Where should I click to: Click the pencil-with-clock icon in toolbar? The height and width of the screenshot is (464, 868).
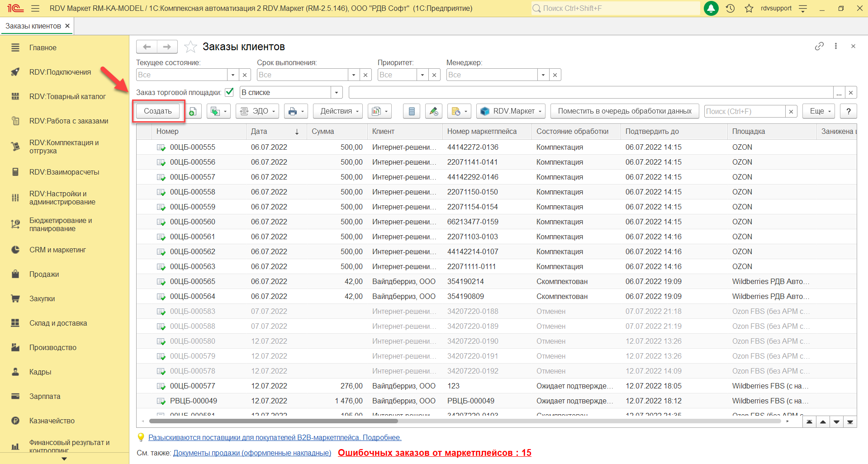pos(433,111)
